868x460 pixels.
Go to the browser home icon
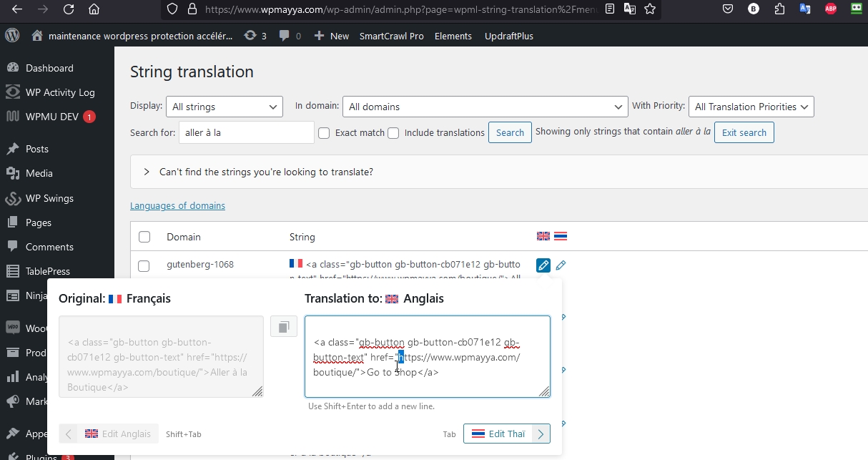coord(94,9)
